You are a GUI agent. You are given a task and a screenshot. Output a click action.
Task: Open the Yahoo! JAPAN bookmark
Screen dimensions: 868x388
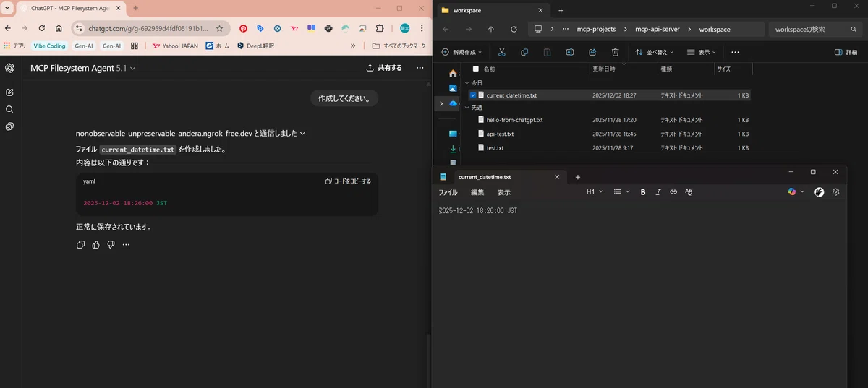point(174,46)
